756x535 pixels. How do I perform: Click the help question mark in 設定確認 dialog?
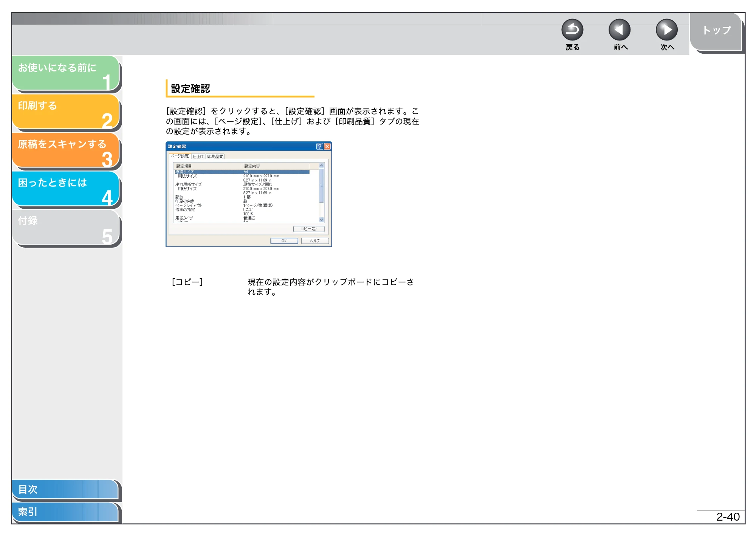click(x=319, y=146)
